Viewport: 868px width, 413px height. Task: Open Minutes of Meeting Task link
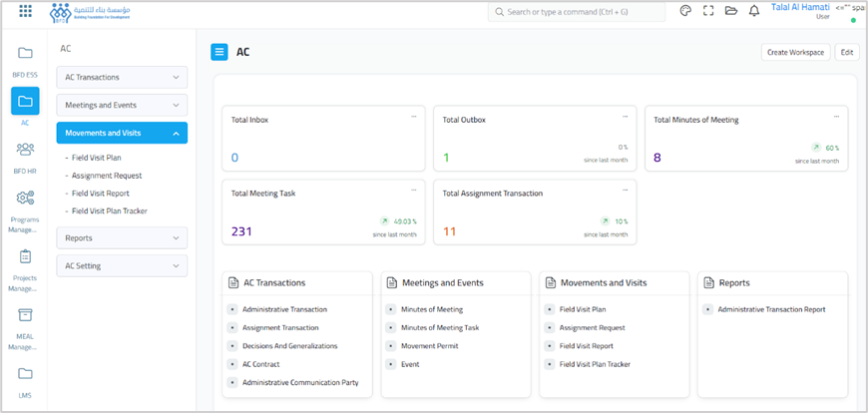click(440, 327)
